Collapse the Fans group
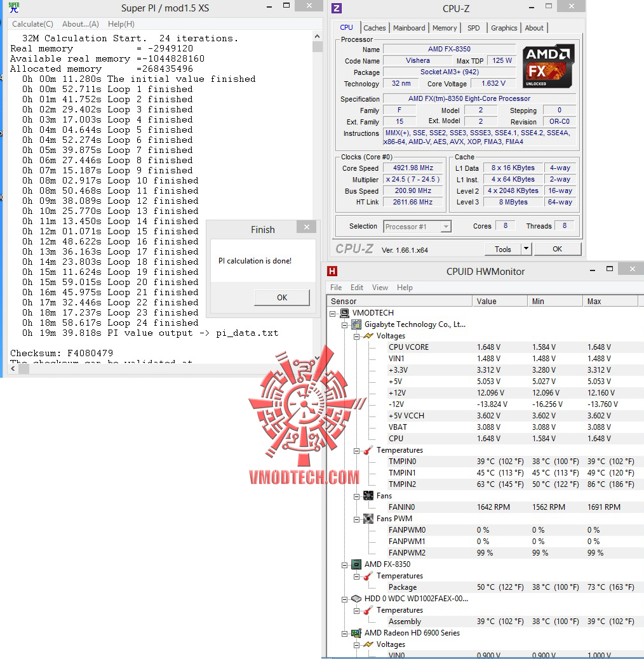The width and height of the screenshot is (644, 659). [x=356, y=496]
